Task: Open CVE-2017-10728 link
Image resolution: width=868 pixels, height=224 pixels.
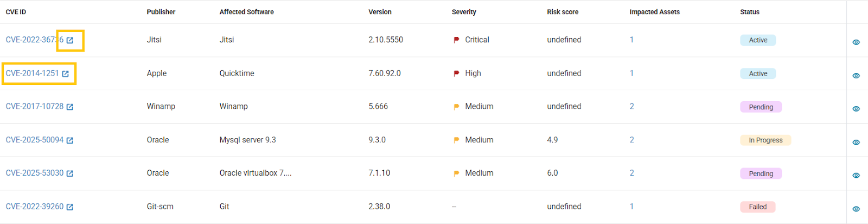Action: (35, 107)
